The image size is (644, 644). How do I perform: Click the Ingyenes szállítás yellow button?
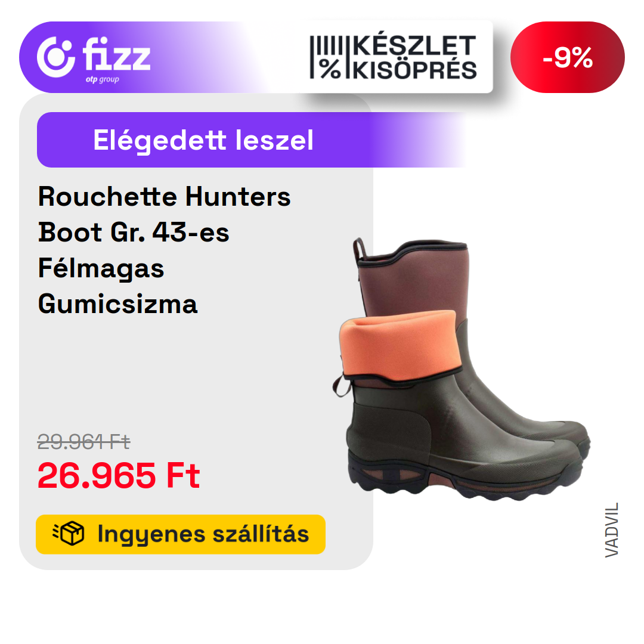tap(181, 534)
